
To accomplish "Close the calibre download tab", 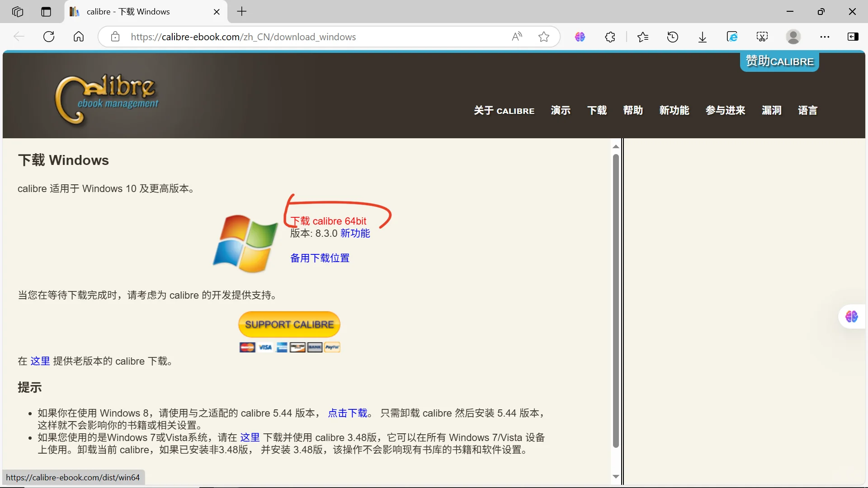I will [x=217, y=12].
